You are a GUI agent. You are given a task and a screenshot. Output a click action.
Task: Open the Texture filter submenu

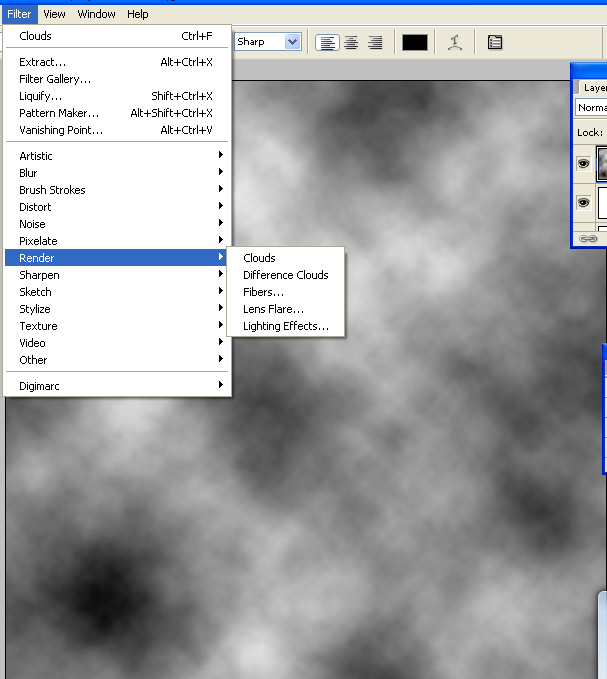pos(116,326)
